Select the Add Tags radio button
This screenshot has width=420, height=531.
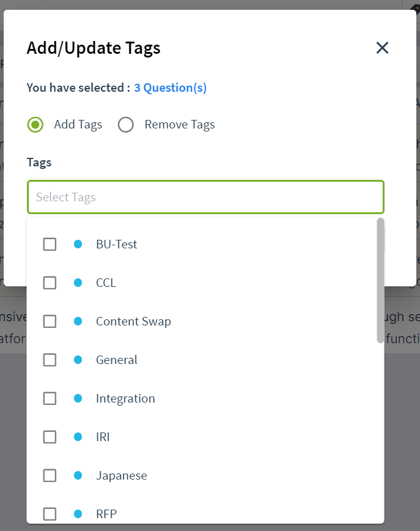35,125
